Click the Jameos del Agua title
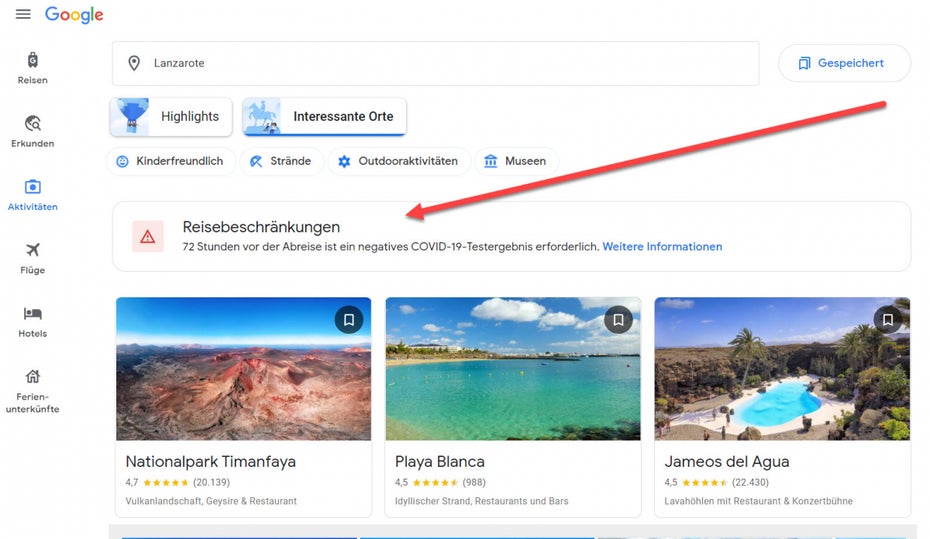 pos(727,461)
